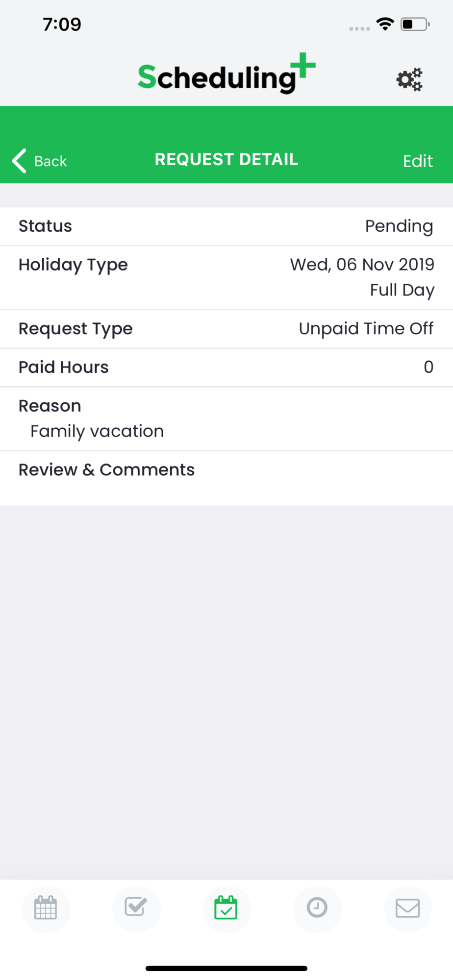Select the green time-off requests tab icon
This screenshot has width=453, height=980.
click(226, 907)
